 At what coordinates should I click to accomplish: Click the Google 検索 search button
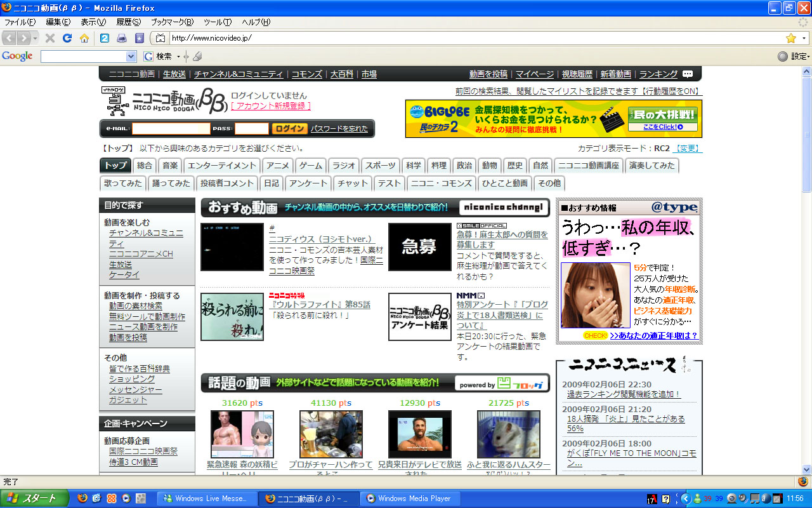[158, 57]
